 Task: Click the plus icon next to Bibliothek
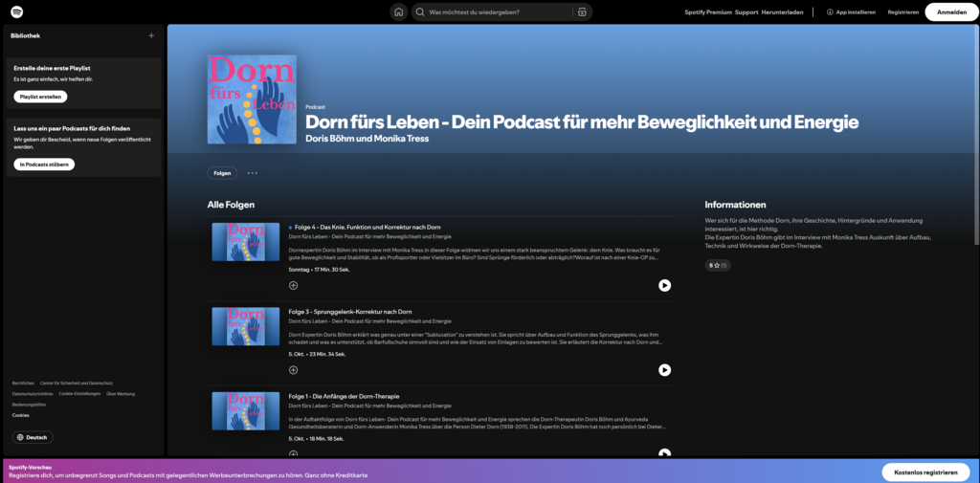click(x=151, y=35)
